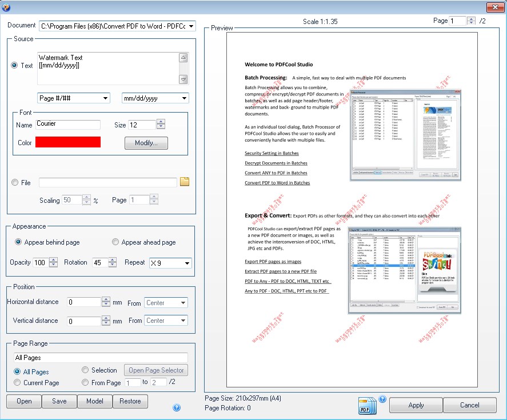Select the File source radio button

14,182
